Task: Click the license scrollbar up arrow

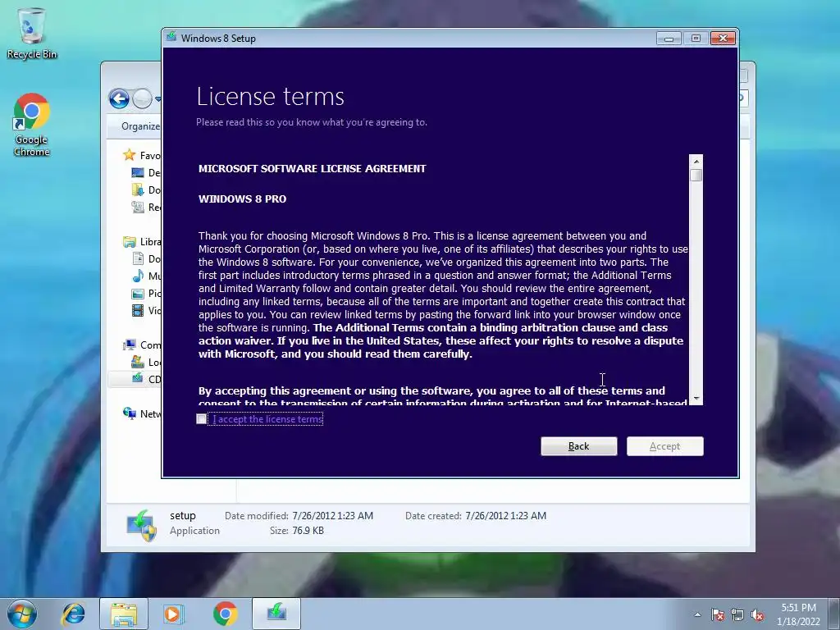Action: [696, 162]
